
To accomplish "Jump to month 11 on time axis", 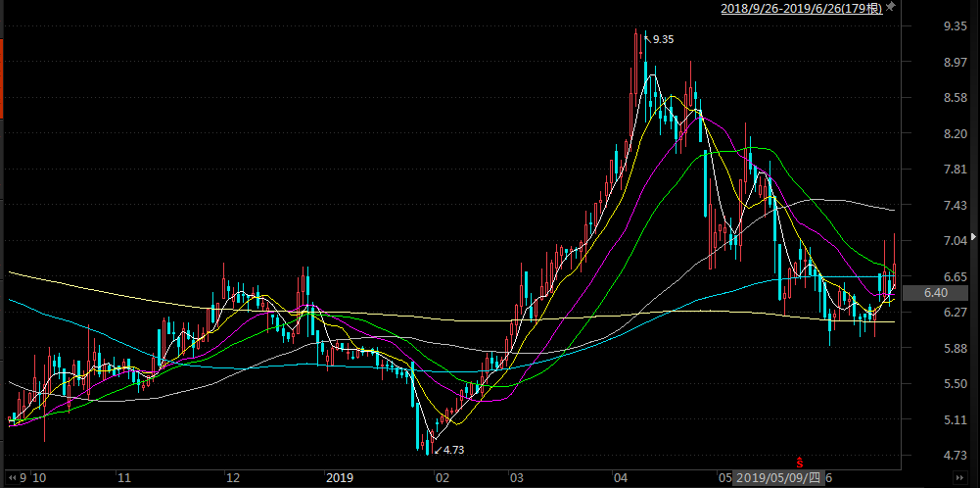I will (x=124, y=478).
